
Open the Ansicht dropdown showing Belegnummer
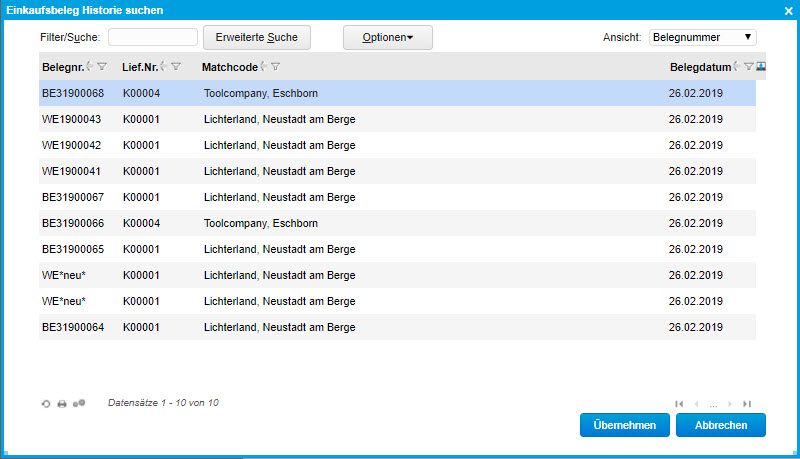pyautogui.click(x=702, y=37)
